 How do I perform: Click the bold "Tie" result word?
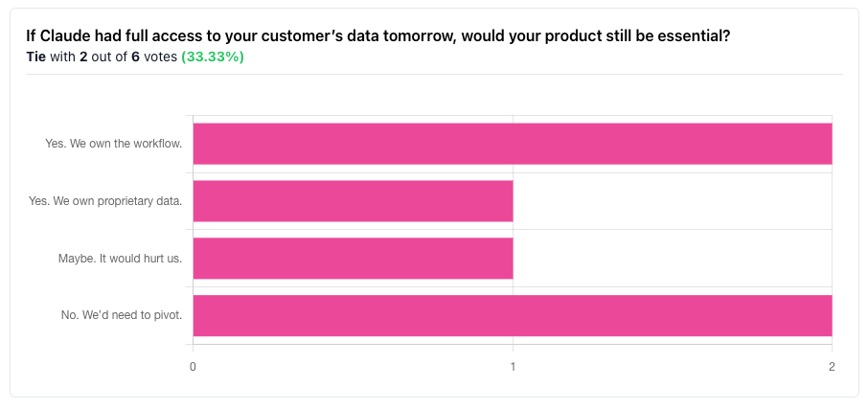pyautogui.click(x=35, y=57)
